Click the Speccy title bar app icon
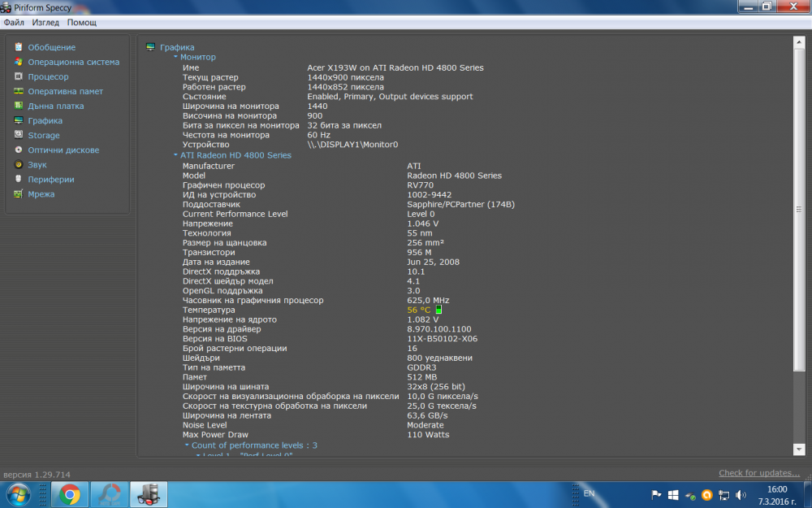812x508 pixels. [x=6, y=7]
